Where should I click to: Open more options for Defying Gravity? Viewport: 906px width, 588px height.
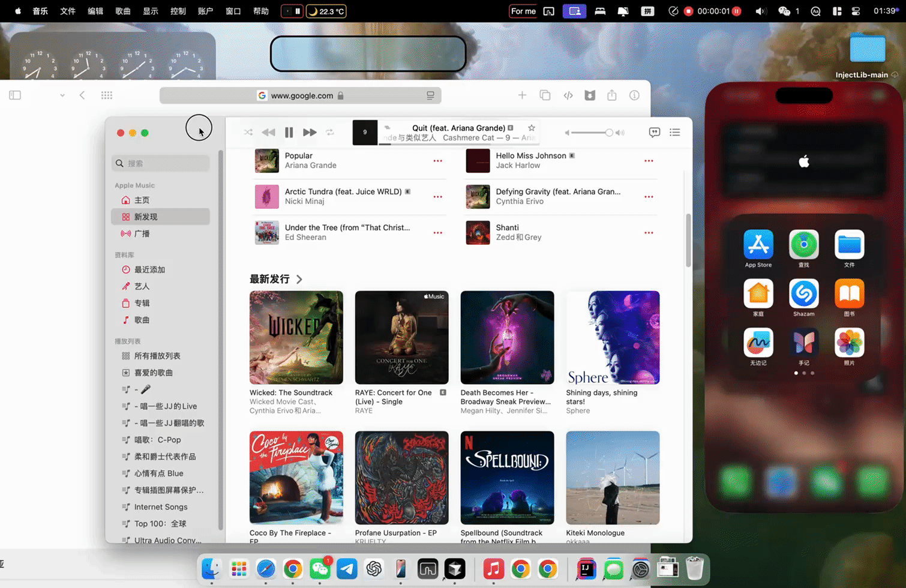[x=649, y=197]
